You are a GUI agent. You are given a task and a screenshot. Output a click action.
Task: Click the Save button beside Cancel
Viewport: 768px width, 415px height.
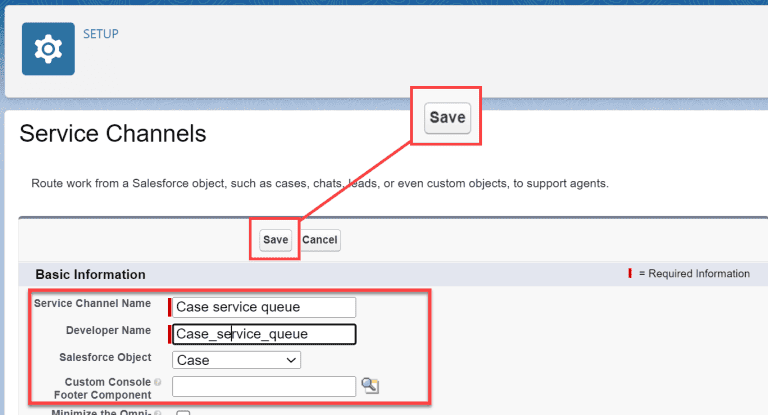point(275,240)
